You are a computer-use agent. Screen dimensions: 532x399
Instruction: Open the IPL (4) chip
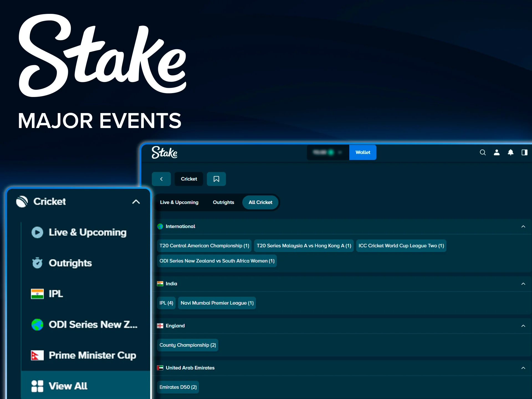point(166,303)
